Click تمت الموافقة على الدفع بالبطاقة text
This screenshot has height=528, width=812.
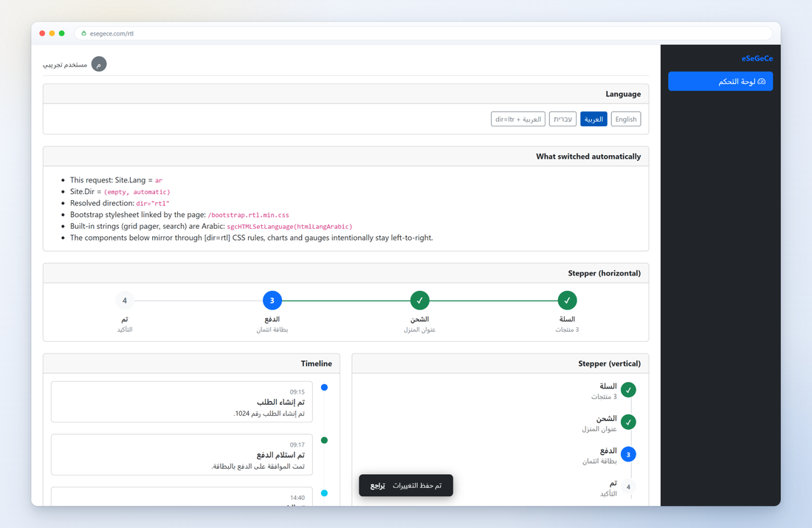point(258,467)
